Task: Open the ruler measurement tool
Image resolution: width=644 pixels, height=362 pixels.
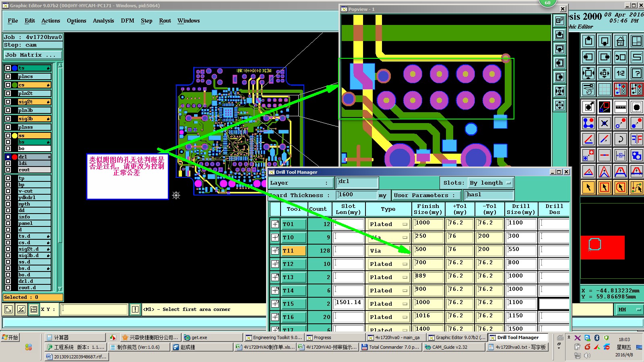Action: (x=621, y=107)
